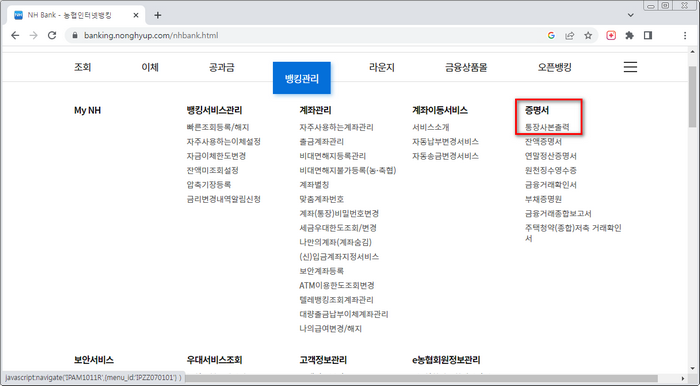
Task: Click the Google icon in address bar
Action: click(551, 36)
